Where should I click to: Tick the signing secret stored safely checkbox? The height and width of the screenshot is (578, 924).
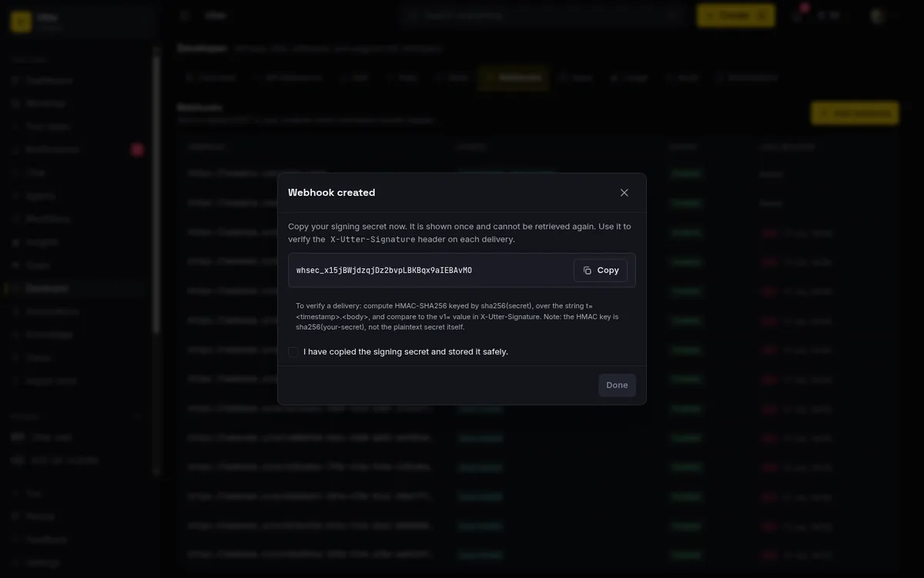click(x=293, y=351)
